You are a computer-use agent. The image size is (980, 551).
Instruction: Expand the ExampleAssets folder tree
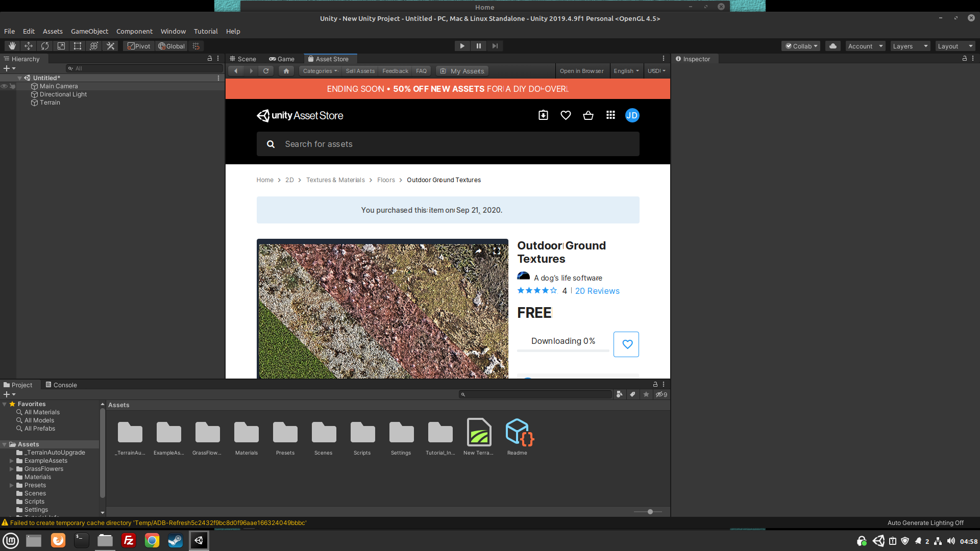coord(11,461)
